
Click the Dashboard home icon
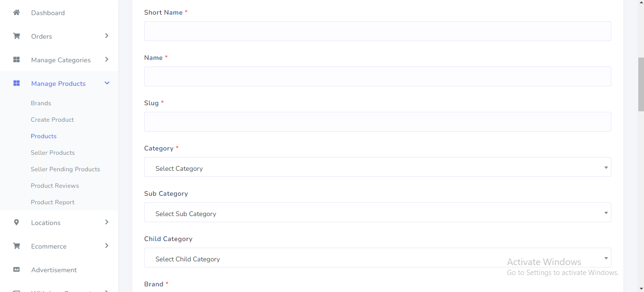[17, 13]
